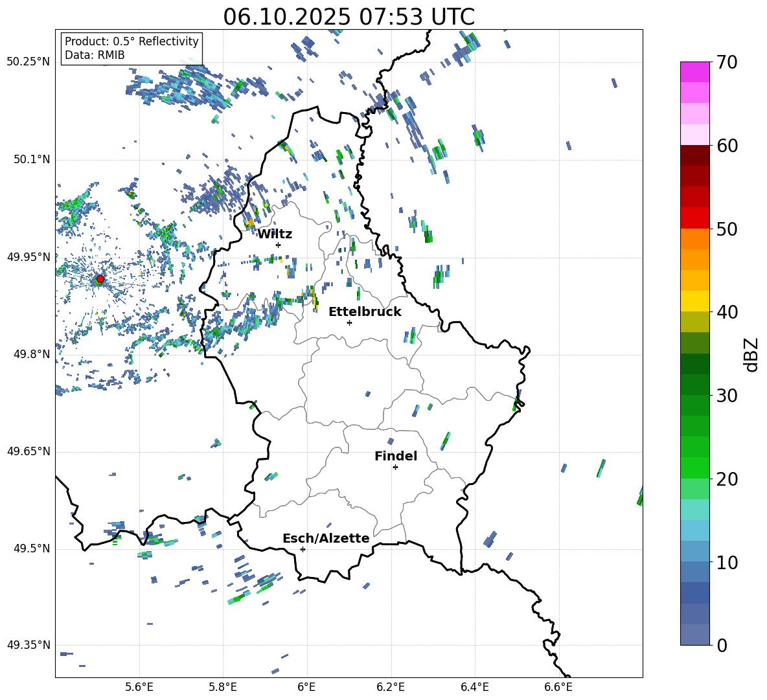Click the Wiltz city label
The height and width of the screenshot is (700, 767).
click(275, 234)
